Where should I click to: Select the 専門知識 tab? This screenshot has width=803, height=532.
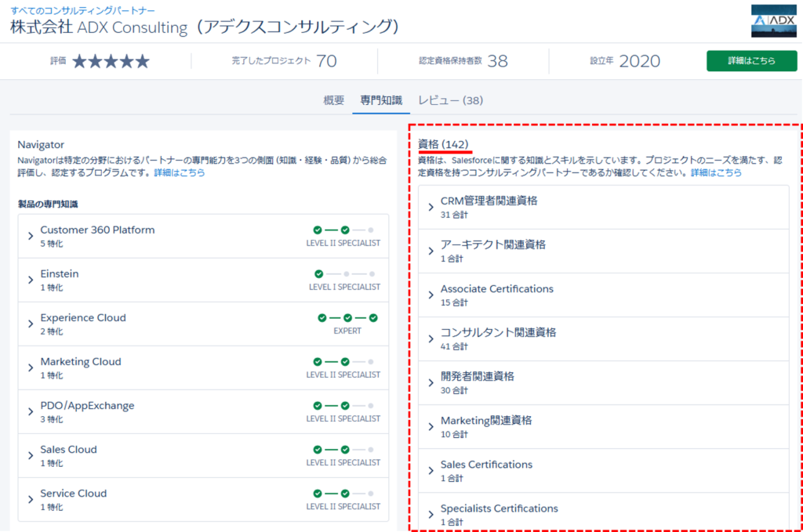click(381, 100)
